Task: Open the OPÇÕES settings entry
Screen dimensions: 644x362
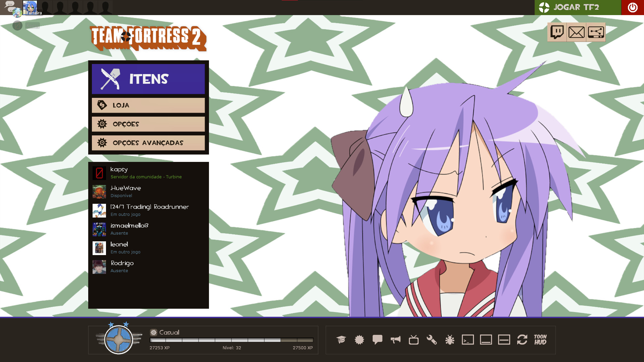Action: pos(148,124)
